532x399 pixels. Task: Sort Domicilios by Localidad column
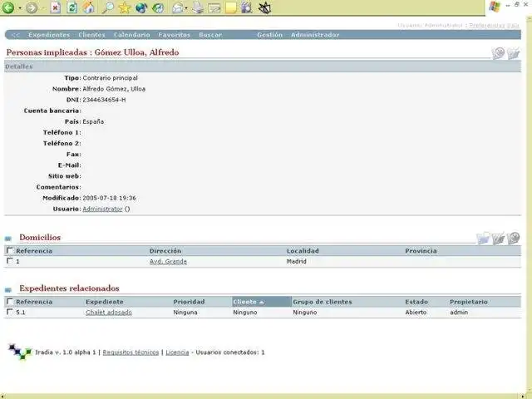coord(303,251)
